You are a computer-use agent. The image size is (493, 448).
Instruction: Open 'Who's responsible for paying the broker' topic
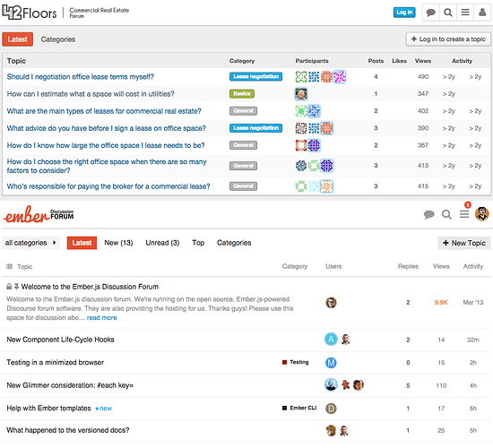point(108,186)
